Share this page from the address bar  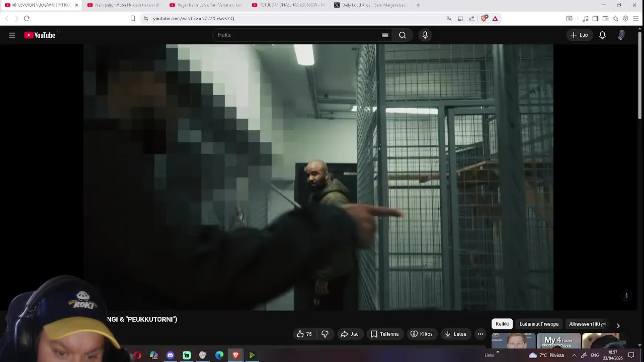pyautogui.click(x=471, y=19)
